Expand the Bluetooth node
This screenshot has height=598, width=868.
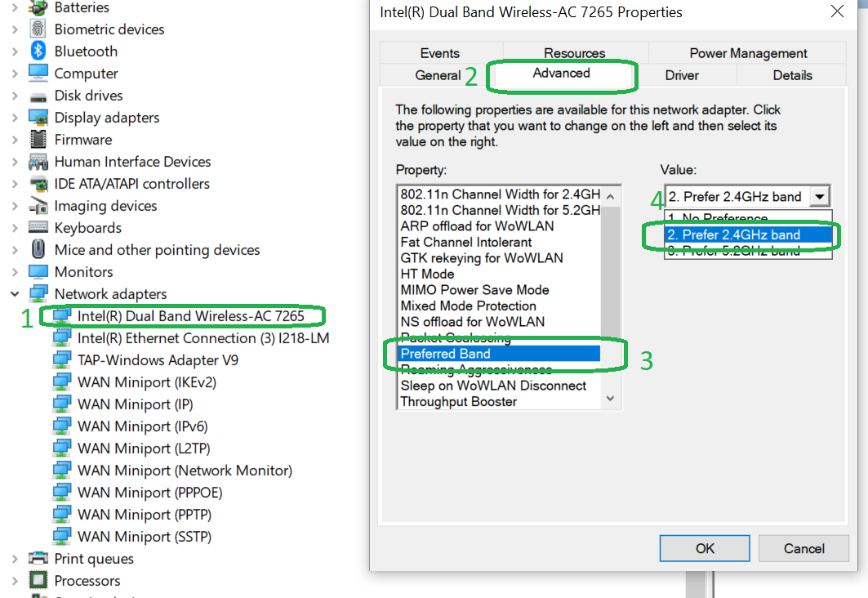[15, 51]
